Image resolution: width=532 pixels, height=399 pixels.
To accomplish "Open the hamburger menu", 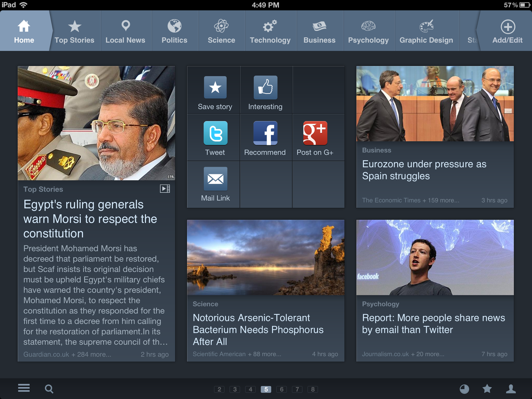I will coord(23,388).
